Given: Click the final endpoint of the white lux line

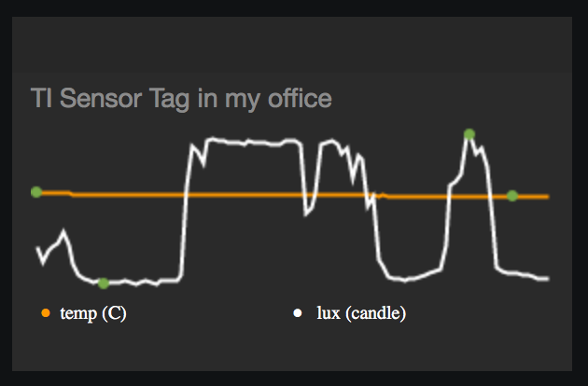Looking at the screenshot, I should [x=548, y=279].
